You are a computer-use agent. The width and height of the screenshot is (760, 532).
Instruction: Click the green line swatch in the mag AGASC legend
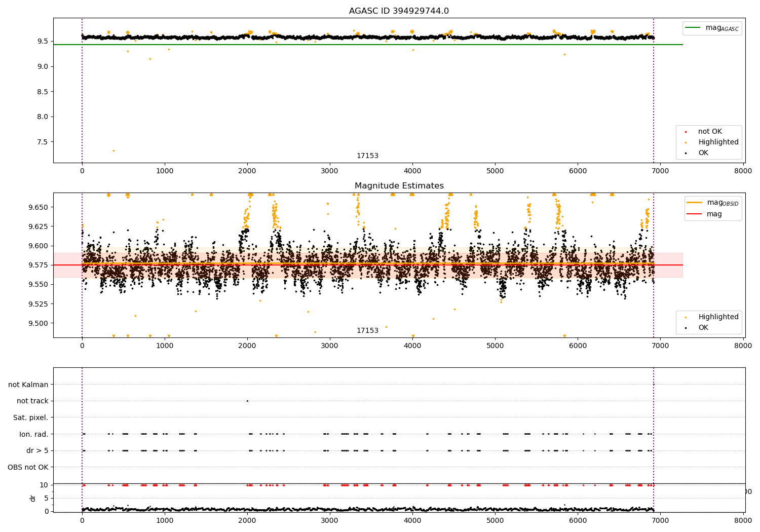point(693,28)
